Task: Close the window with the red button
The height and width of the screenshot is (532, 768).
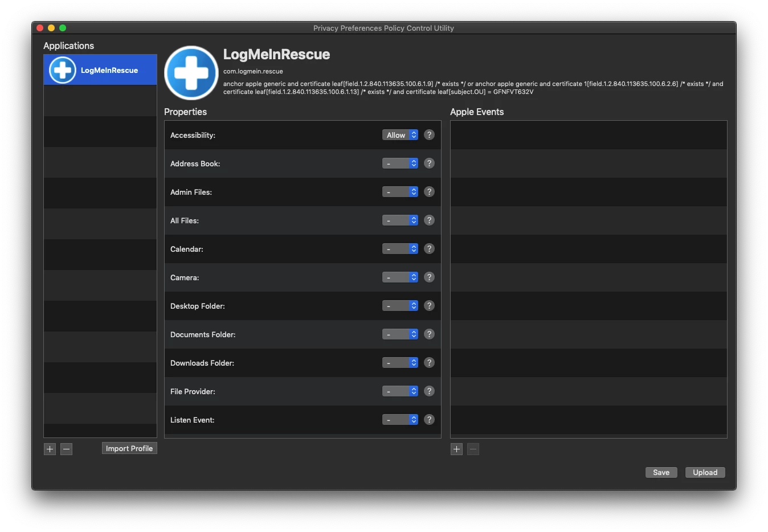Action: [x=40, y=28]
